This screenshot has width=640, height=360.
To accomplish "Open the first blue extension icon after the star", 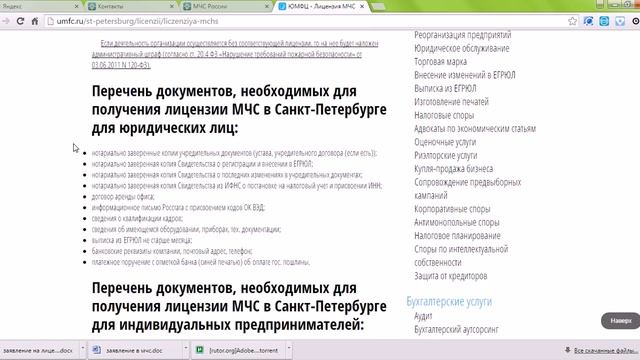I will point(588,21).
